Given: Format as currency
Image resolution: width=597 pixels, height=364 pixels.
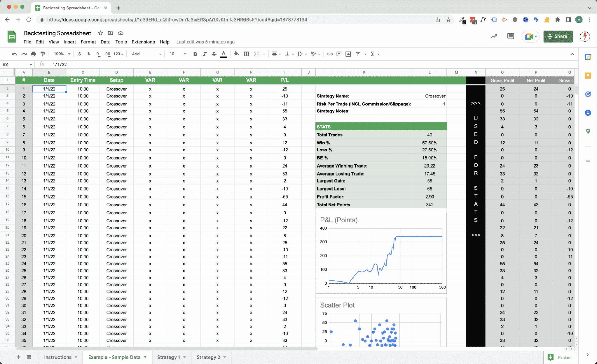Looking at the screenshot, I should click(79, 54).
